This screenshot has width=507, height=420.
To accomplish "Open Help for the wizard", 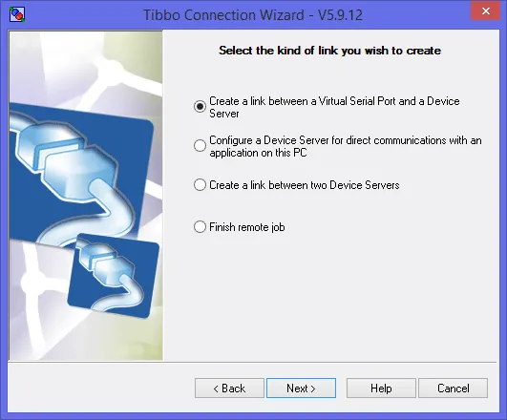I will [x=381, y=388].
